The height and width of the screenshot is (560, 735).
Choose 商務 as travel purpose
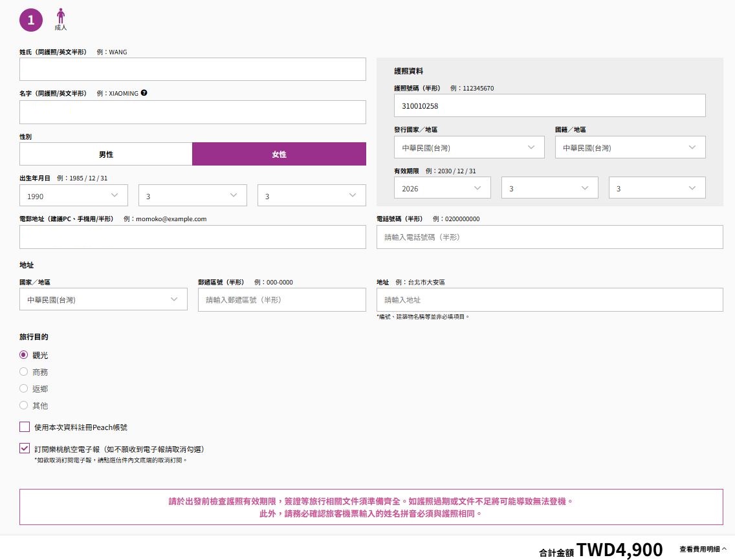pyautogui.click(x=23, y=372)
